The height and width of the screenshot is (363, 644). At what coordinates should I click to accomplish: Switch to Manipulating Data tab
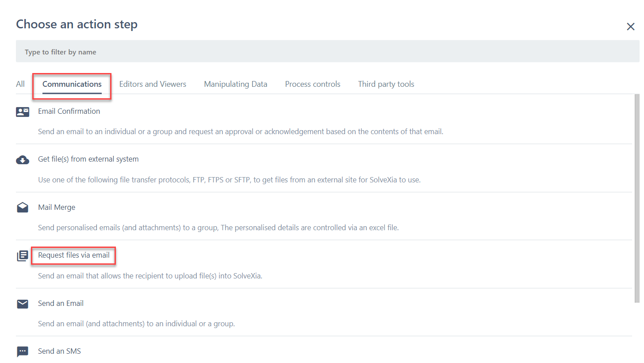point(235,84)
